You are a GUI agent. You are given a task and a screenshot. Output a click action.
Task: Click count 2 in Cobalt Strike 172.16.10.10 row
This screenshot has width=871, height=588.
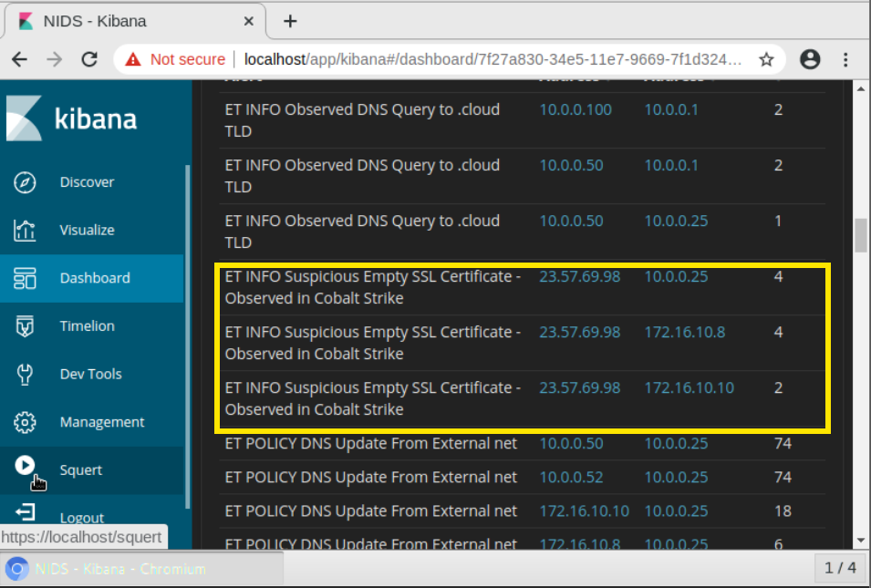tap(778, 387)
